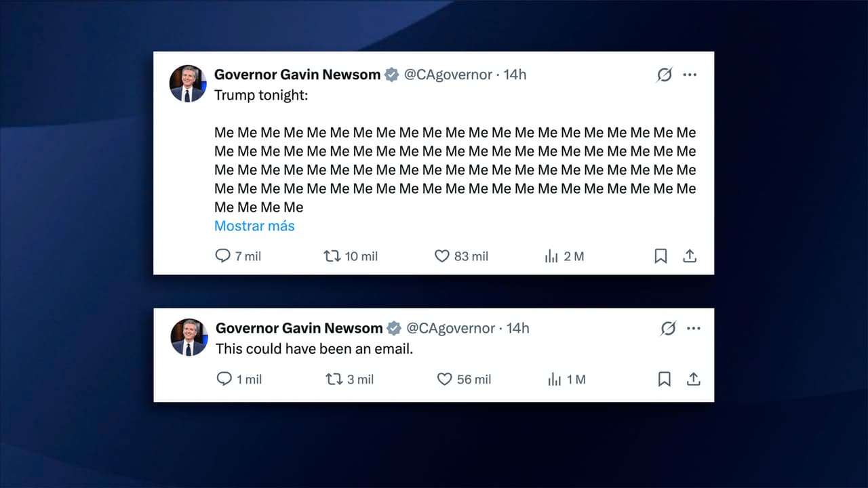The height and width of the screenshot is (488, 868).
Task: Select the Grok icon on the first tweet
Action: point(663,75)
